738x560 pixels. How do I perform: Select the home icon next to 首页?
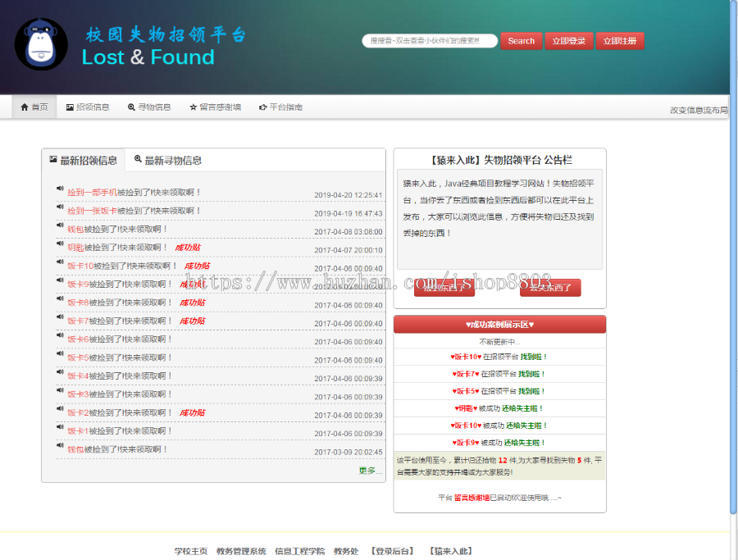pos(24,107)
